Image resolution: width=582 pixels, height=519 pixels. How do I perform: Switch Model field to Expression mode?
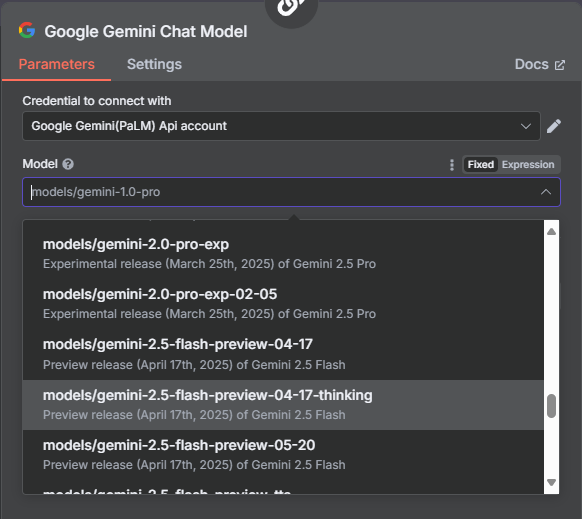[528, 164]
